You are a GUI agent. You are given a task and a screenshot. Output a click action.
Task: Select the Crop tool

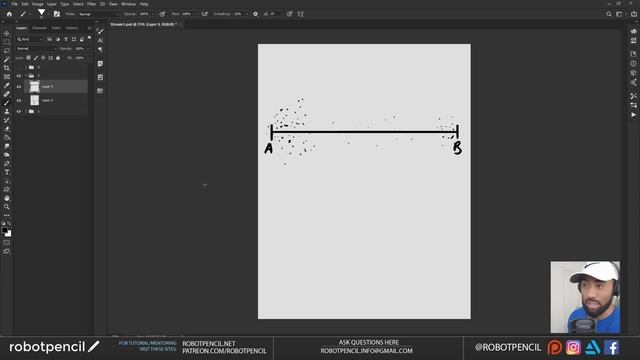coord(7,68)
